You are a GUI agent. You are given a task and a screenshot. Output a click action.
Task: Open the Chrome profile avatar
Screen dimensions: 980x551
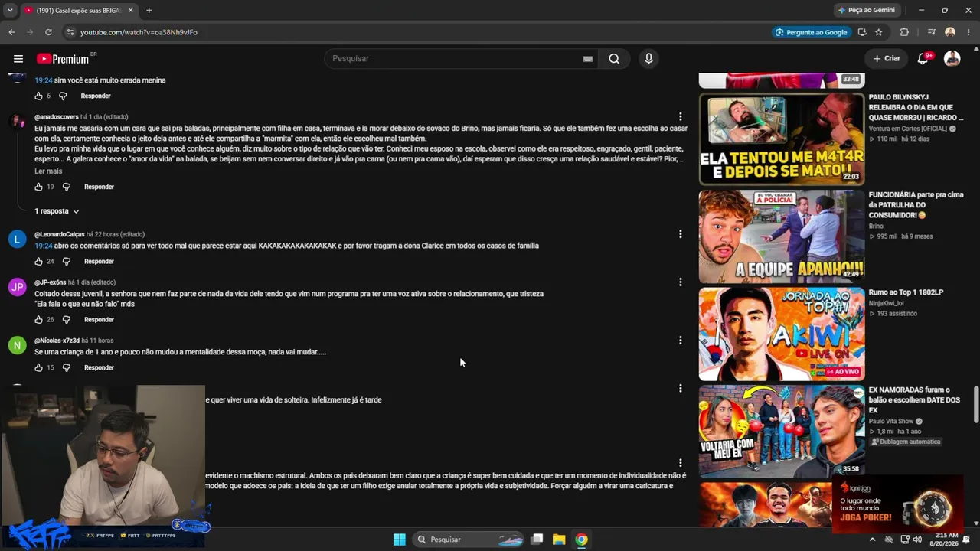point(950,32)
